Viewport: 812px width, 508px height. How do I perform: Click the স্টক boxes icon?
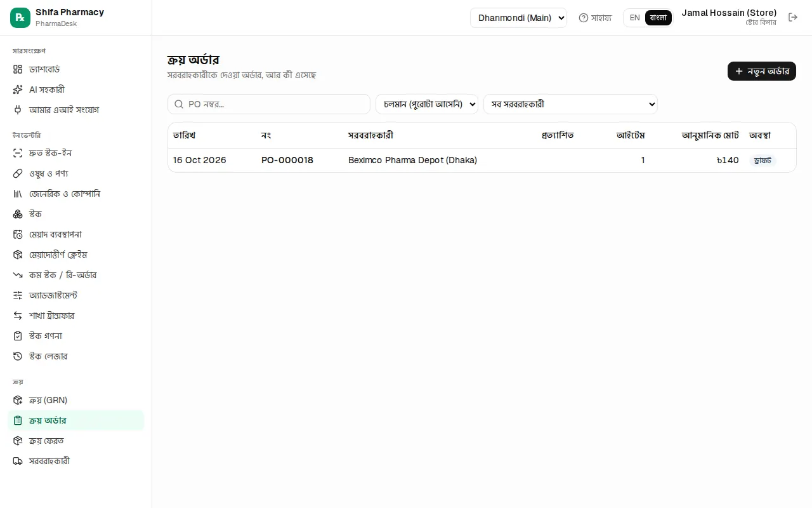tap(18, 214)
